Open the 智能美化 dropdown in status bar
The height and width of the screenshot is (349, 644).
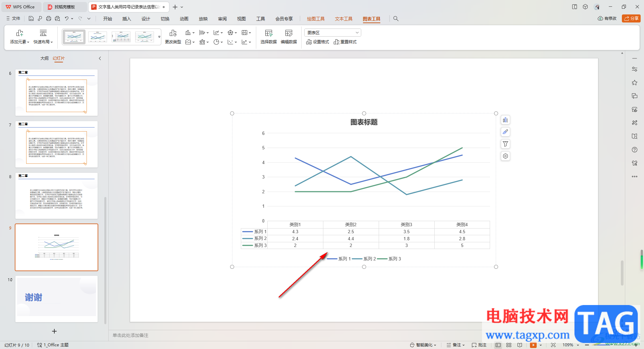click(x=423, y=345)
